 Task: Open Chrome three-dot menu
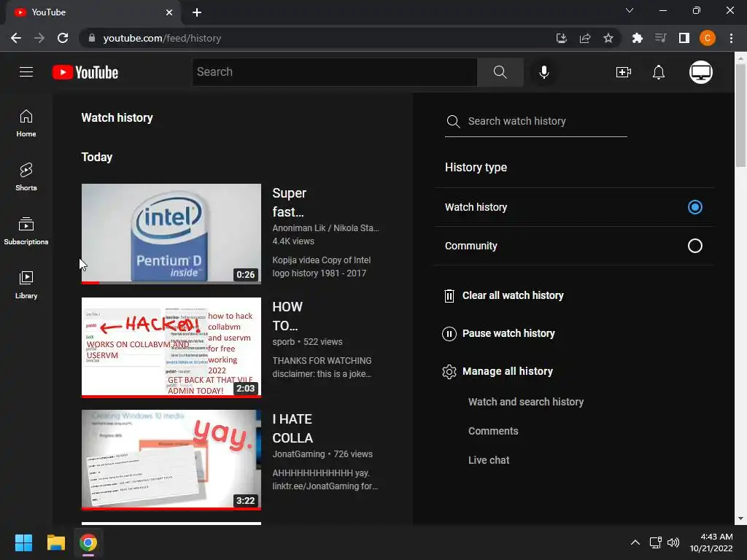pyautogui.click(x=731, y=38)
